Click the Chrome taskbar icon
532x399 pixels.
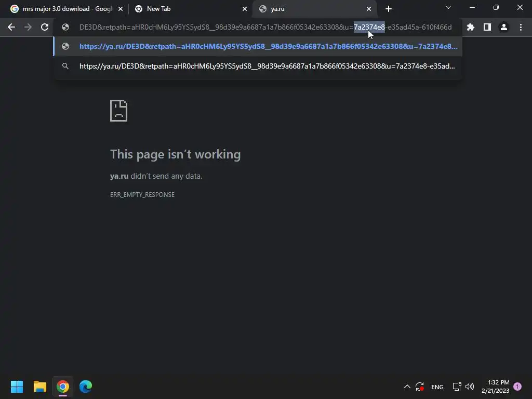pyautogui.click(x=63, y=387)
